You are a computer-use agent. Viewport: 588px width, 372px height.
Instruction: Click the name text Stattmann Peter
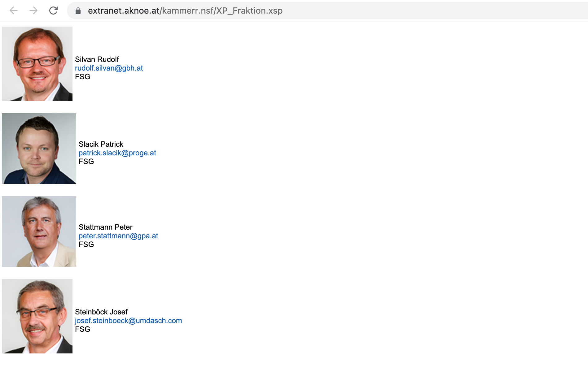tap(106, 227)
